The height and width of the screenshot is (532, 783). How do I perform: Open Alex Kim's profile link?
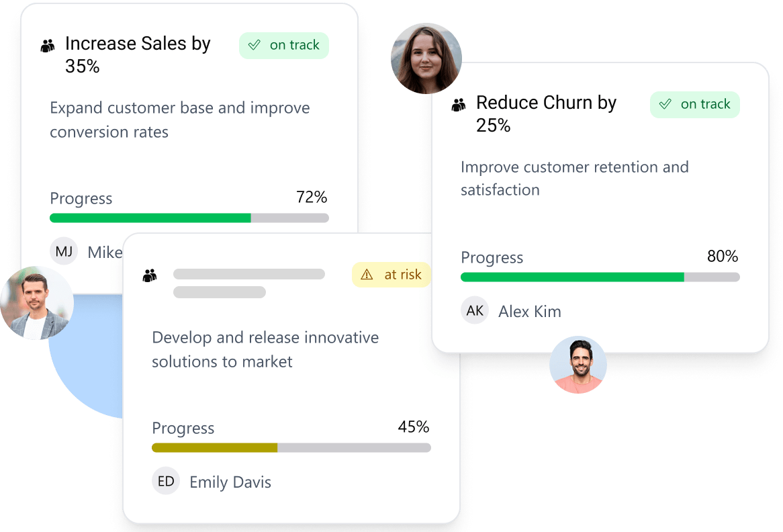(529, 310)
